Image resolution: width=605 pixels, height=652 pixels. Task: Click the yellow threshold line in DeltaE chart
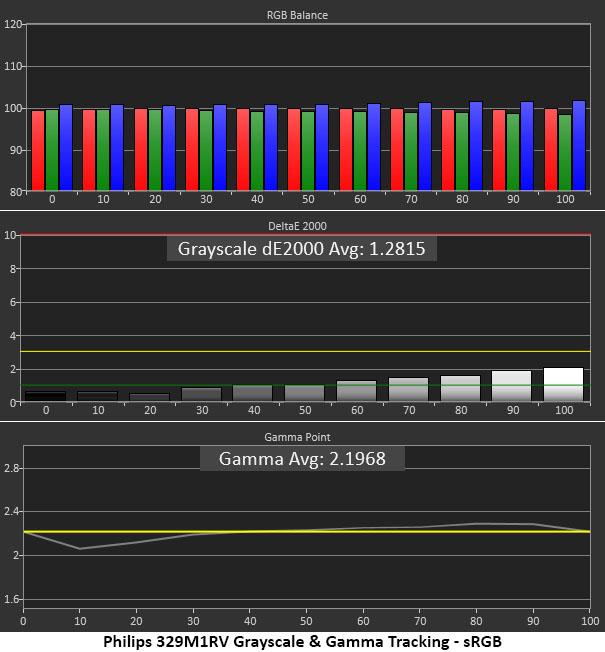pyautogui.click(x=306, y=351)
